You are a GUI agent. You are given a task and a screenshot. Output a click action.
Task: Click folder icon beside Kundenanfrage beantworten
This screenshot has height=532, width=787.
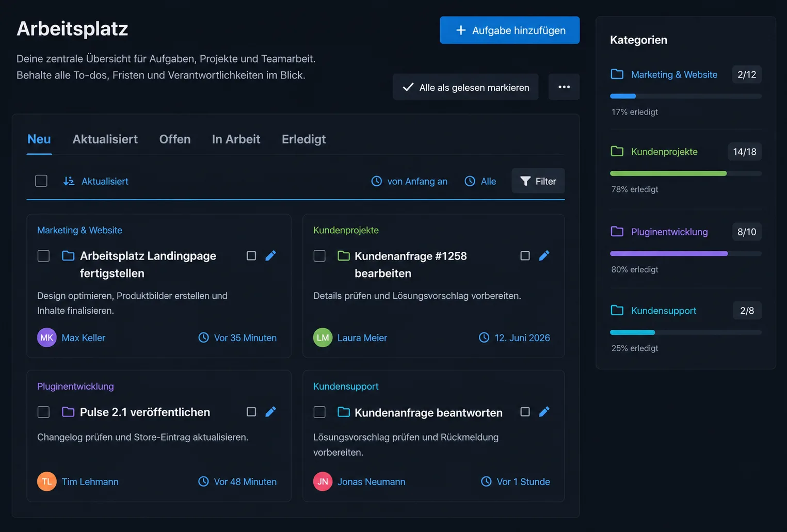point(344,412)
